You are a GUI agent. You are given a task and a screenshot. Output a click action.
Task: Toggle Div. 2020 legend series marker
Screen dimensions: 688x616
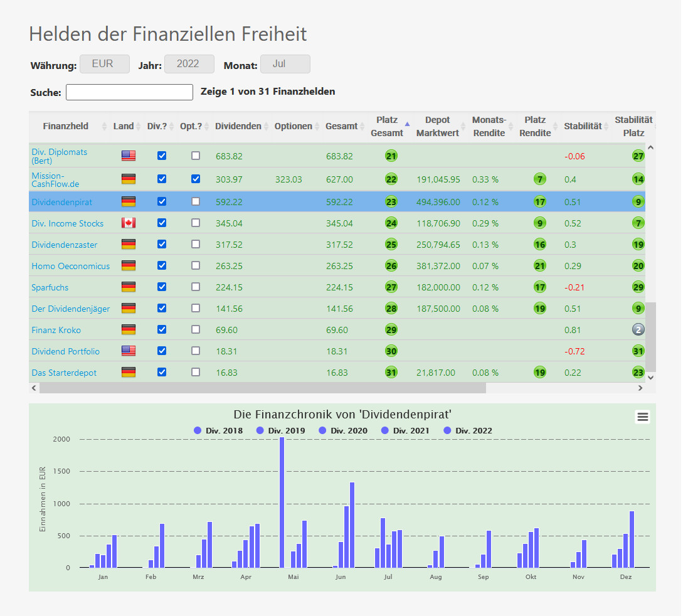(323, 431)
